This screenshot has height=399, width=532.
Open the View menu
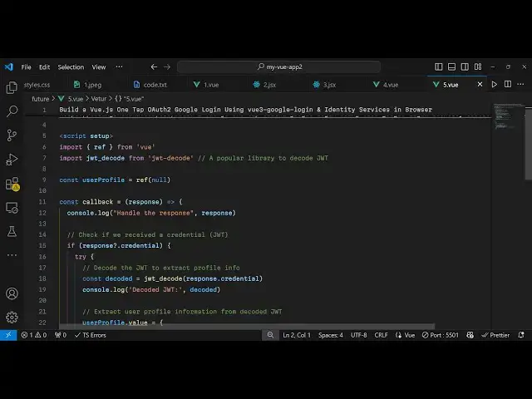[x=99, y=67]
